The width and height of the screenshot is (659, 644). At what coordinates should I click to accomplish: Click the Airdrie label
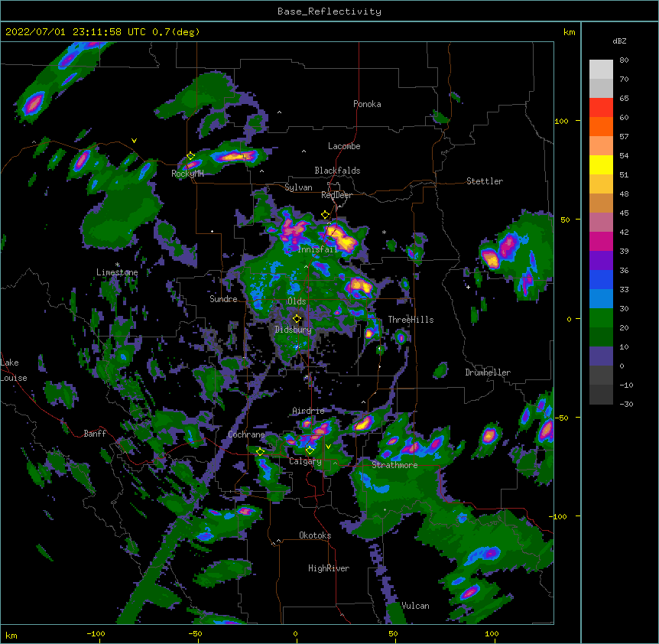[x=308, y=411]
